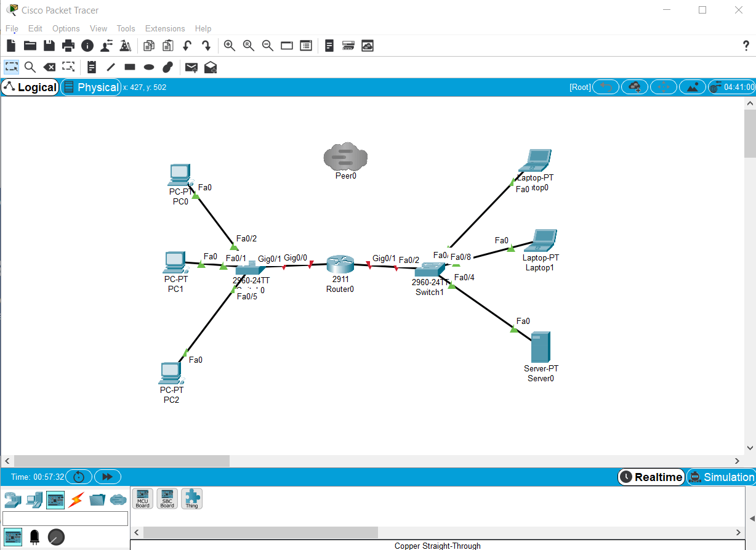Switch to Physical workspace view
This screenshot has height=550, width=756.
(91, 87)
